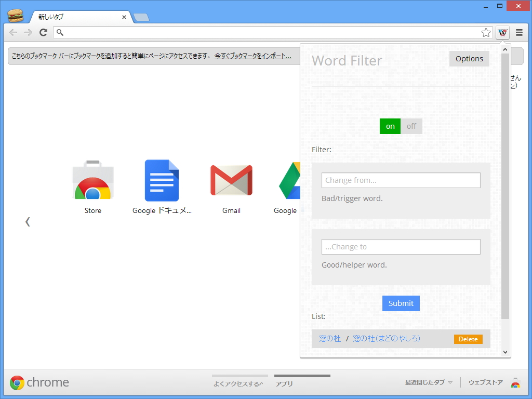The width and height of the screenshot is (532, 399).
Task: Delete the 窓の杜 filter entry
Action: 468,339
